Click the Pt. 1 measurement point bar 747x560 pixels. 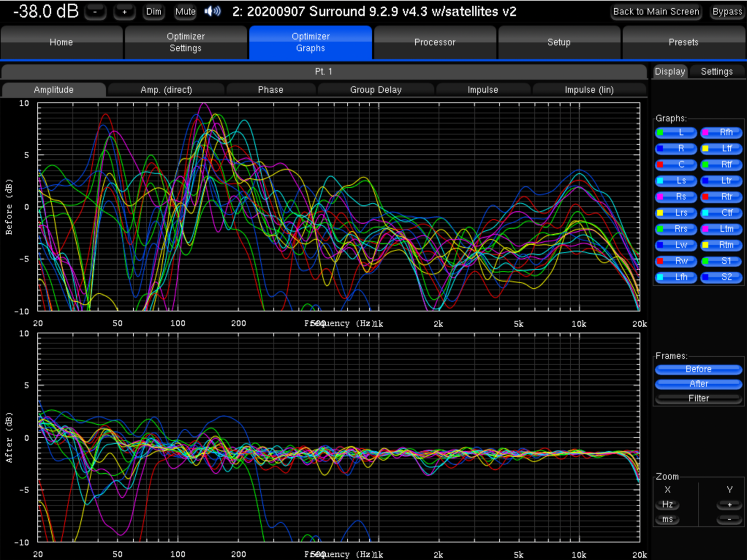(x=323, y=72)
